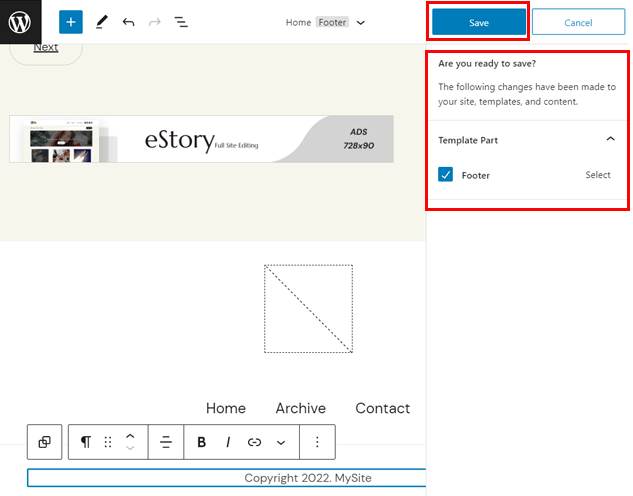Click the Save button
The height and width of the screenshot is (496, 633).
[x=479, y=22]
